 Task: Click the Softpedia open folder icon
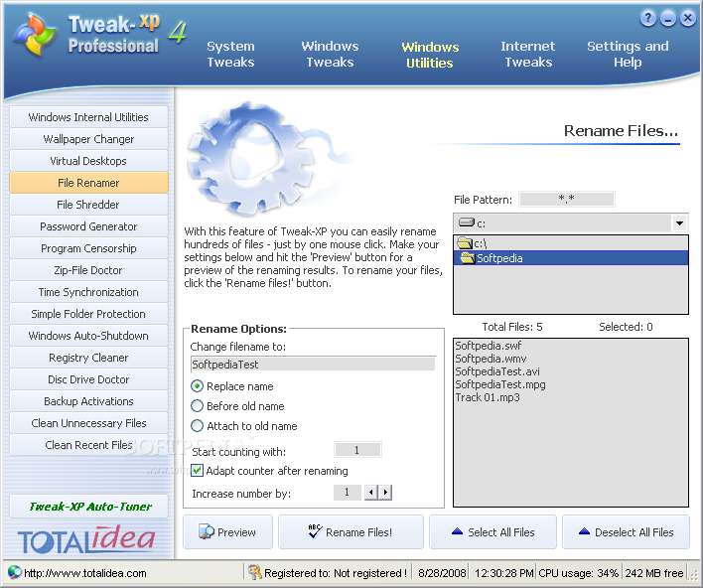point(468,258)
